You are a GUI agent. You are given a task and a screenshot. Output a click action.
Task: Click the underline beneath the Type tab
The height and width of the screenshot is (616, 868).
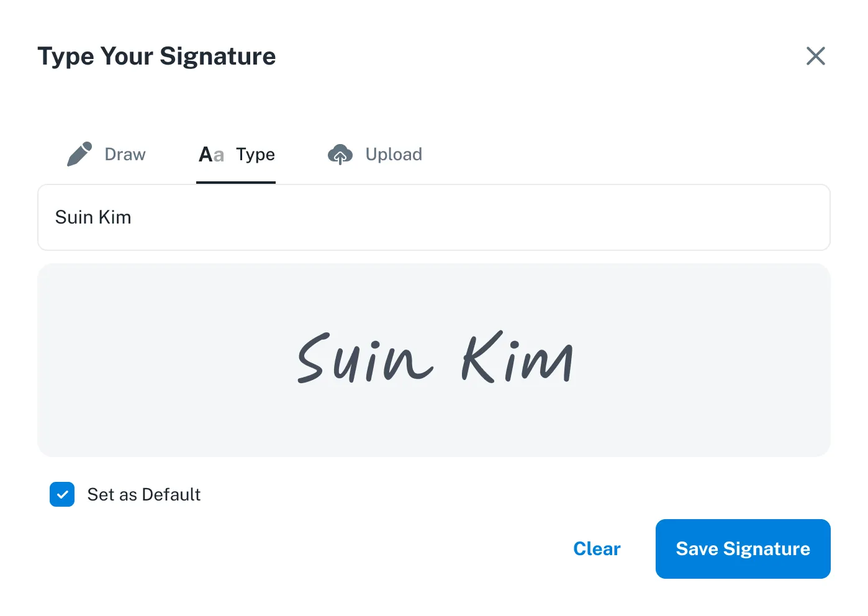click(x=236, y=183)
